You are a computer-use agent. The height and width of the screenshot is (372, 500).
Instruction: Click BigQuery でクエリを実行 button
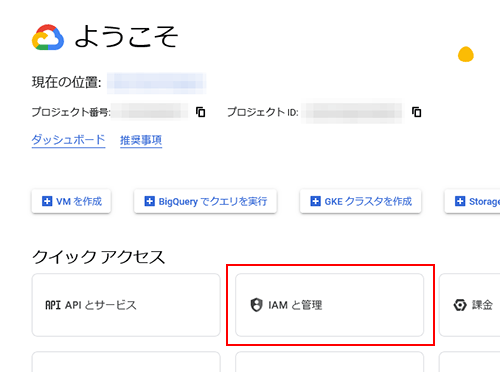205,201
